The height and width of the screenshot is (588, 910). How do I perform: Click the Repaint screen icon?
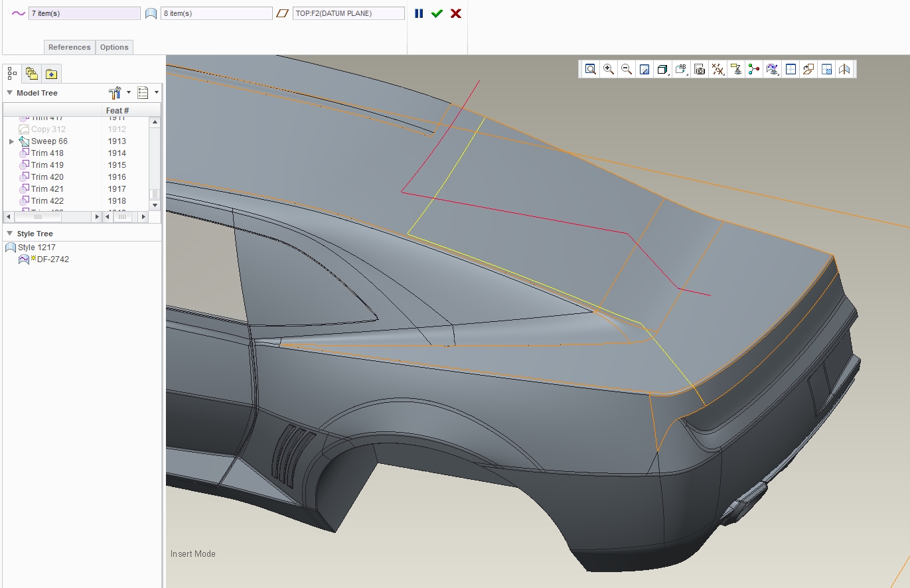coord(644,69)
